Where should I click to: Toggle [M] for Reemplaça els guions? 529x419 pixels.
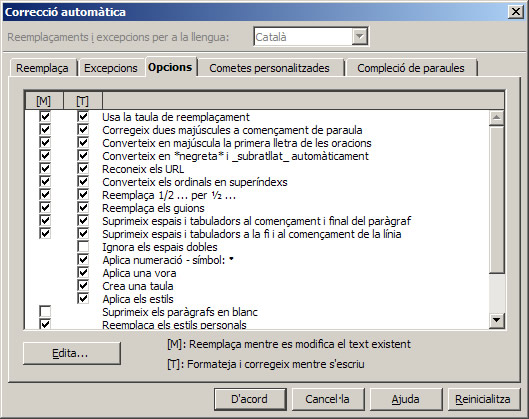tap(45, 207)
